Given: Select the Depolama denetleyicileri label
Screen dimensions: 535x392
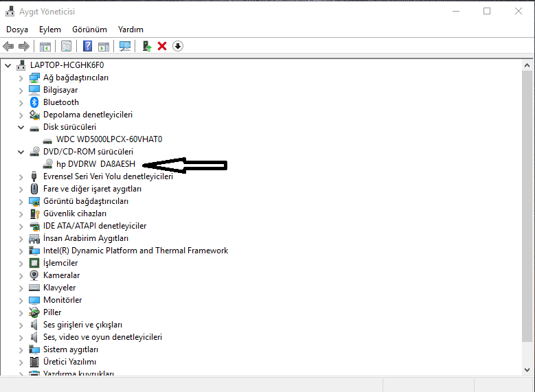Looking at the screenshot, I should 88,115.
